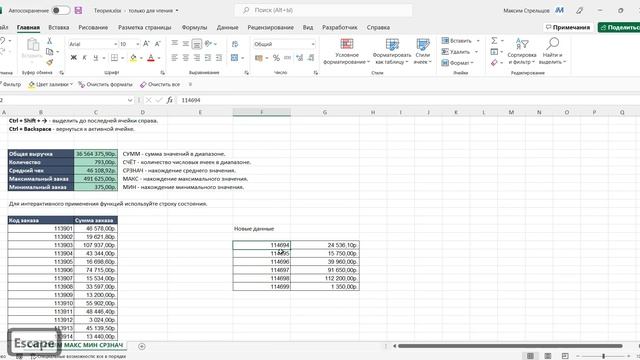Click the zoom slider in status bar
The width and height of the screenshot is (640, 360).
[603, 356]
